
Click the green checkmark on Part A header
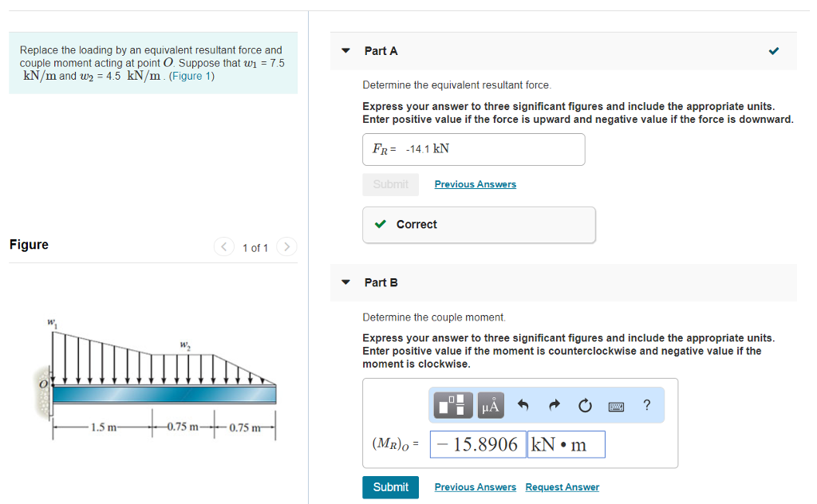coord(773,50)
